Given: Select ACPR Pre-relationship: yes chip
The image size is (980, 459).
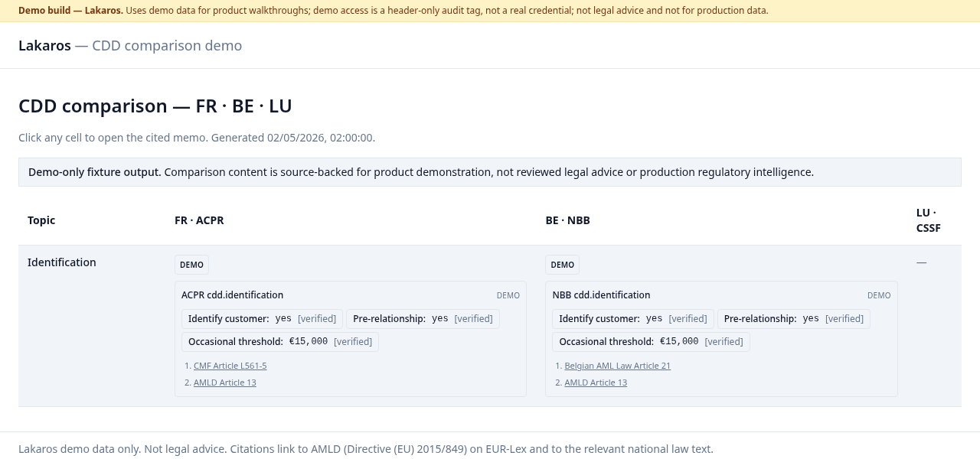Looking at the screenshot, I should point(423,319).
